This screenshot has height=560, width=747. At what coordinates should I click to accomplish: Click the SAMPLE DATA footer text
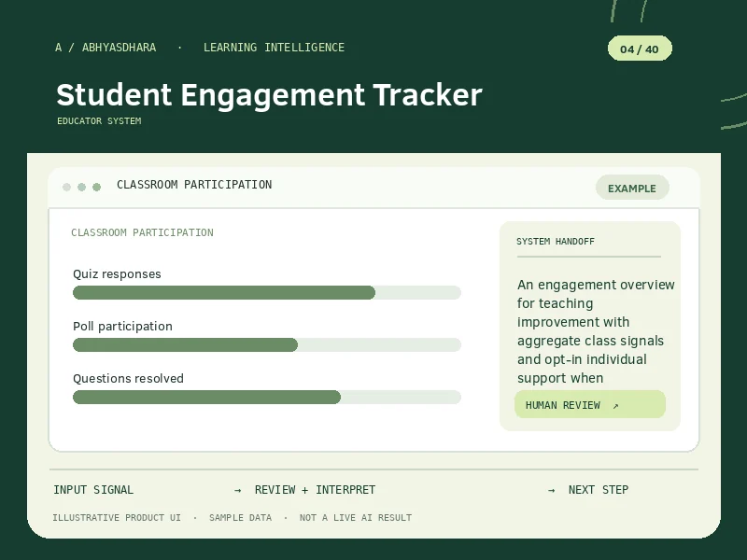pyautogui.click(x=241, y=518)
